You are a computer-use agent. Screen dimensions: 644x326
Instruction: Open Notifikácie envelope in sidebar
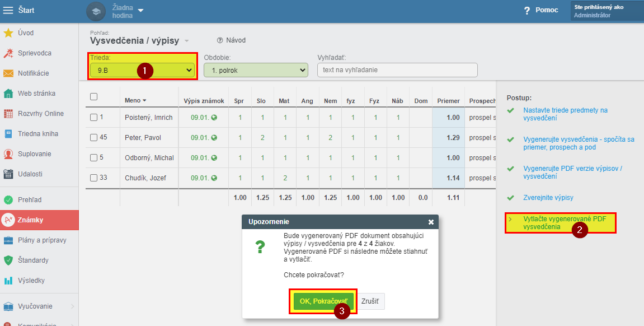pyautogui.click(x=8, y=73)
